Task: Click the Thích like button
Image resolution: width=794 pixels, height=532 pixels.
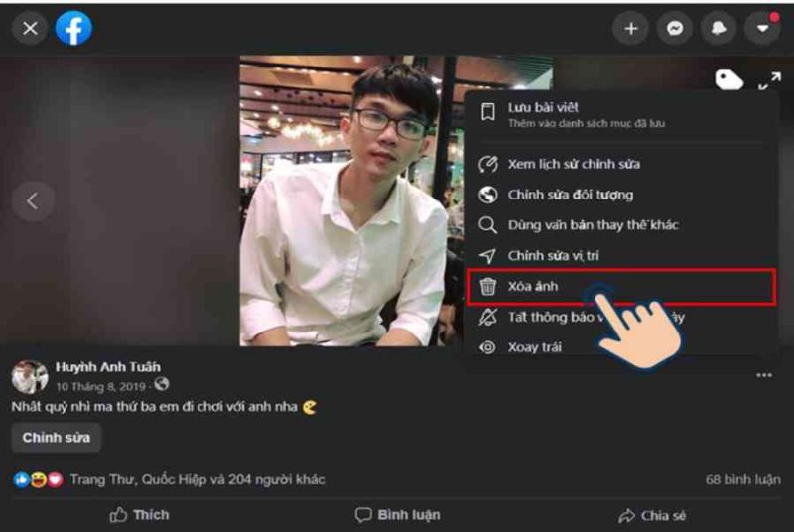Action: [x=140, y=515]
